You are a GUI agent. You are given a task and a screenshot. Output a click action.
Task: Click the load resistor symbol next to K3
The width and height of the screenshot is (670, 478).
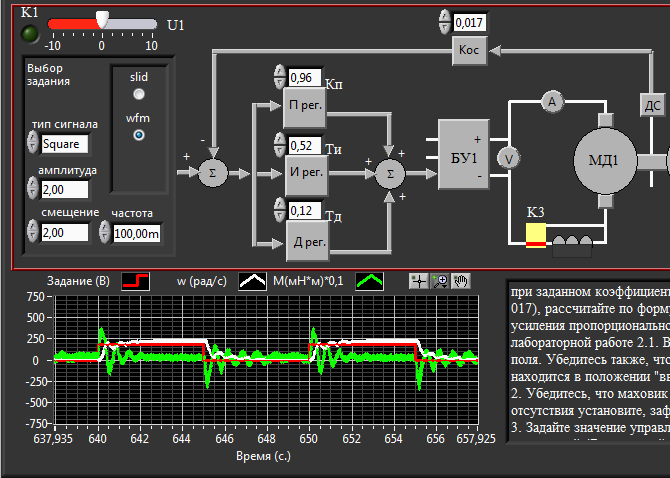point(572,246)
